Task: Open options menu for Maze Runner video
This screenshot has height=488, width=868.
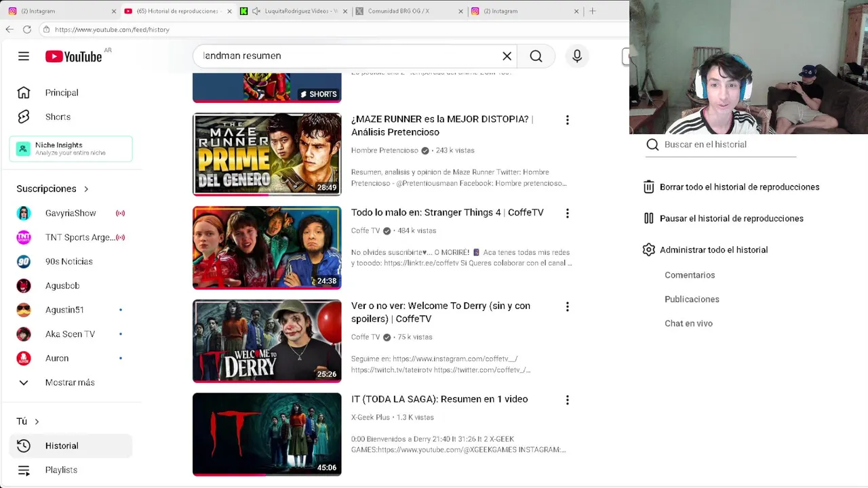Action: (x=568, y=120)
